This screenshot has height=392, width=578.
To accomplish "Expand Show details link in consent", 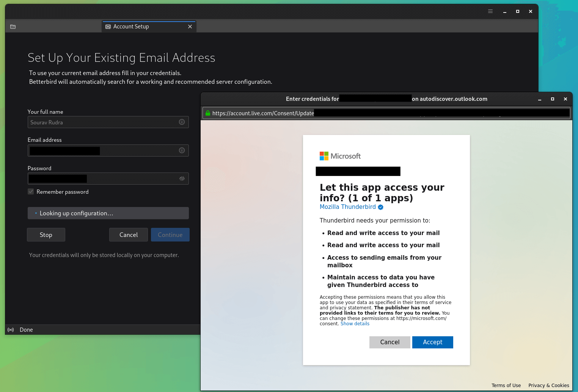I will pyautogui.click(x=355, y=324).
